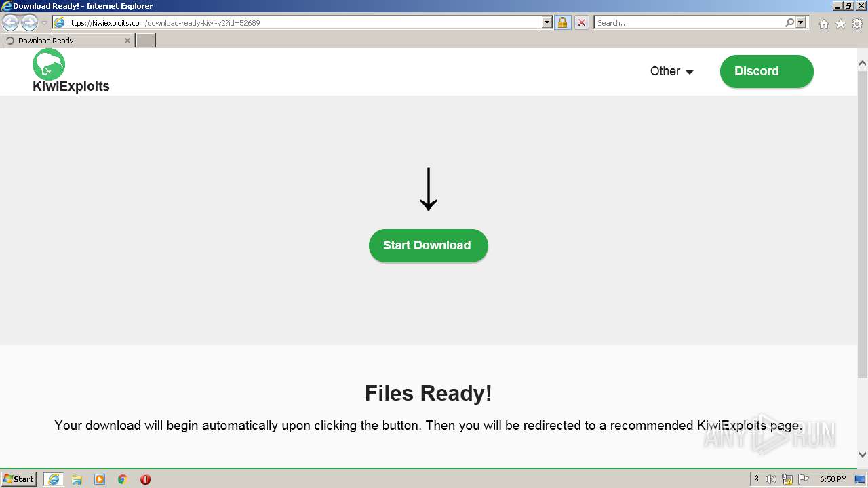868x488 pixels.
Task: Click the security lock icon
Action: point(562,22)
